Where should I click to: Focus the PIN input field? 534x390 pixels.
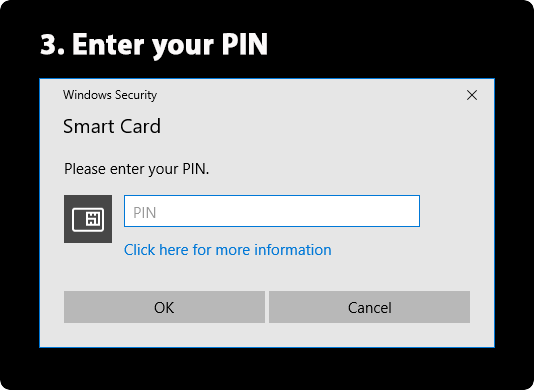tap(272, 211)
